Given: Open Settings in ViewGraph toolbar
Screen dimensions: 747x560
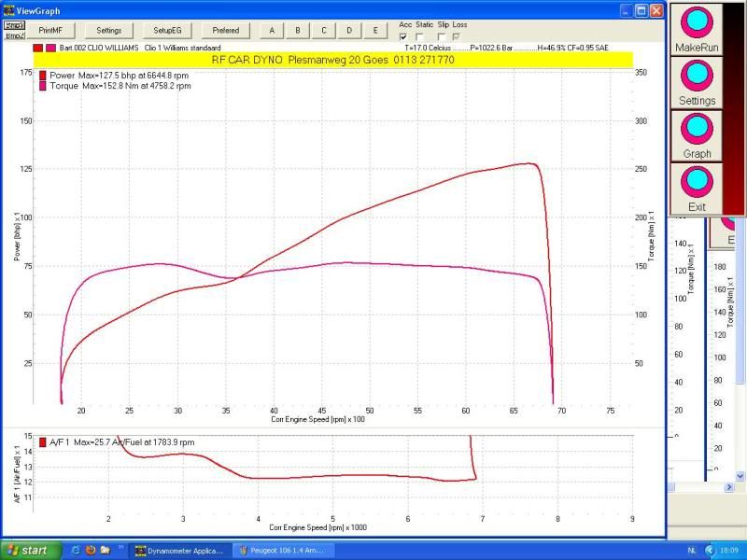Looking at the screenshot, I should pyautogui.click(x=108, y=31).
